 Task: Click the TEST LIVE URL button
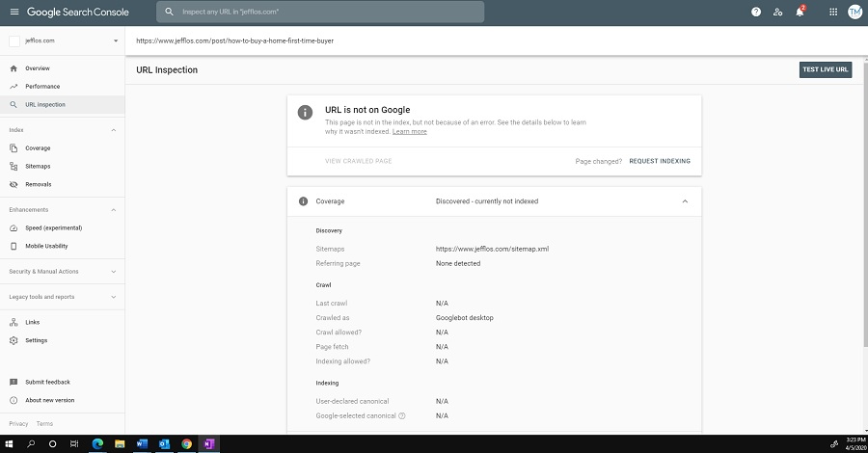826,69
